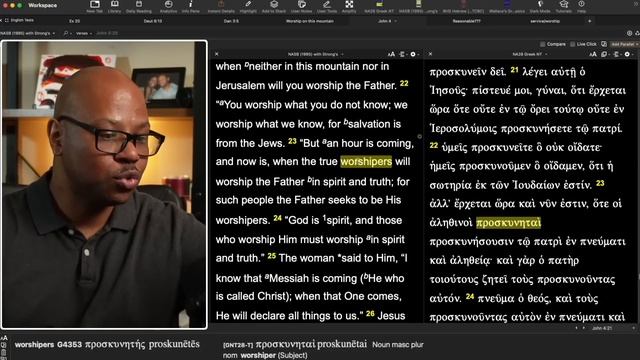Click G4353 in Instant Details
640x360 pixels.
tap(69, 344)
